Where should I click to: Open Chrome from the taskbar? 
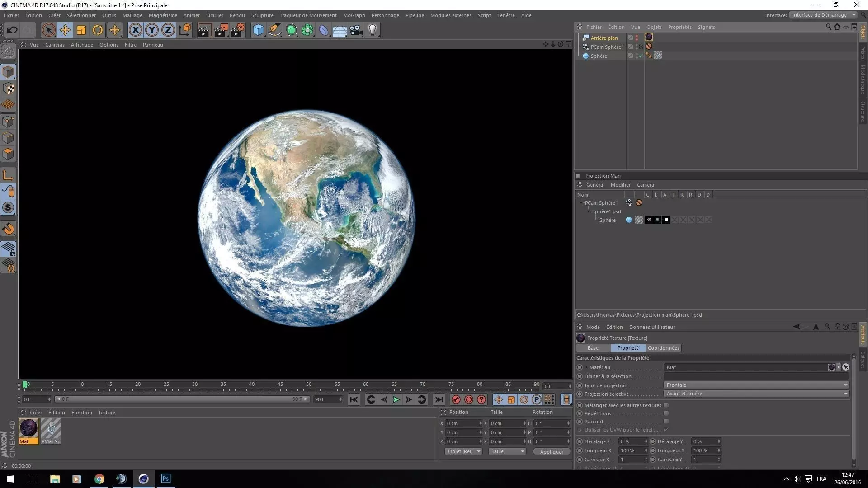99,479
